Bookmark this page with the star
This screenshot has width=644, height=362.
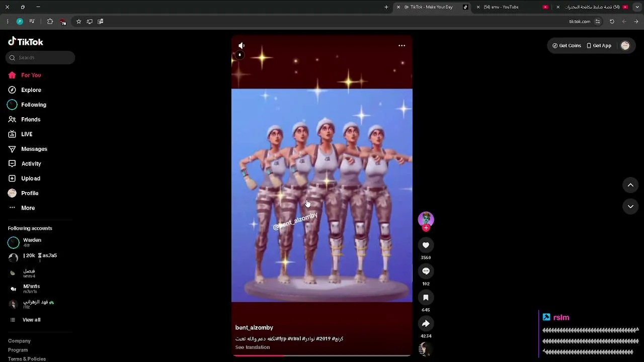point(78,22)
